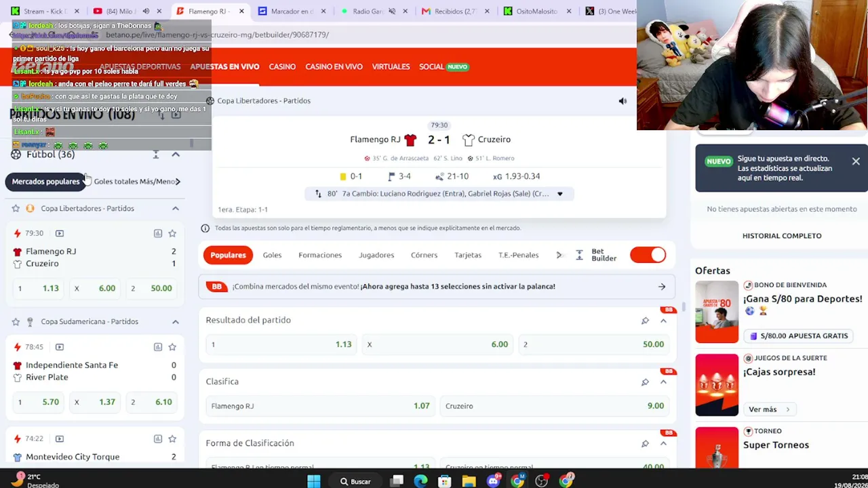Screen dimensions: 868x488
Task: Collapse the Fútbol (36) section
Action: click(176, 155)
